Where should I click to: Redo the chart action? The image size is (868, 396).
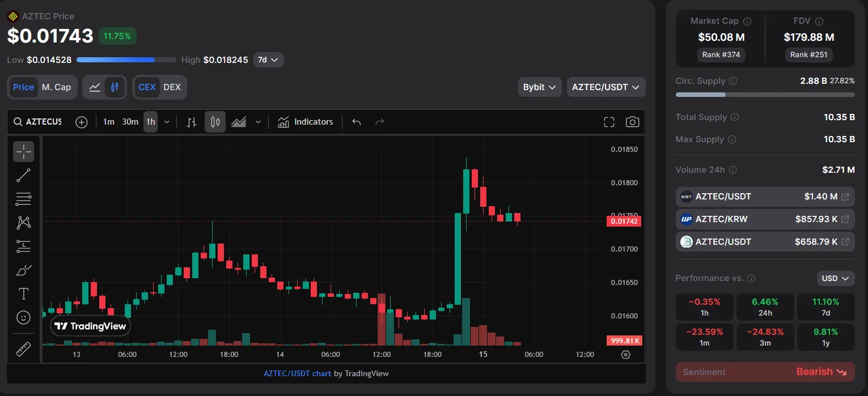coord(380,122)
